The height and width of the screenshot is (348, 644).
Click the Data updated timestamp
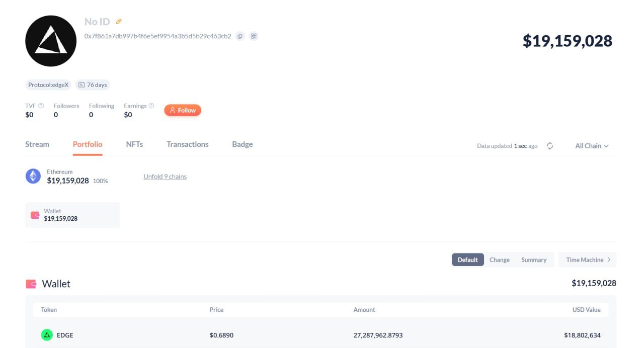(x=507, y=146)
